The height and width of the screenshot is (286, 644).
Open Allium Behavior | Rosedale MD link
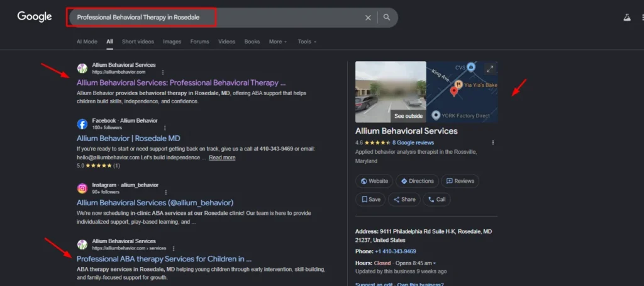tap(128, 139)
